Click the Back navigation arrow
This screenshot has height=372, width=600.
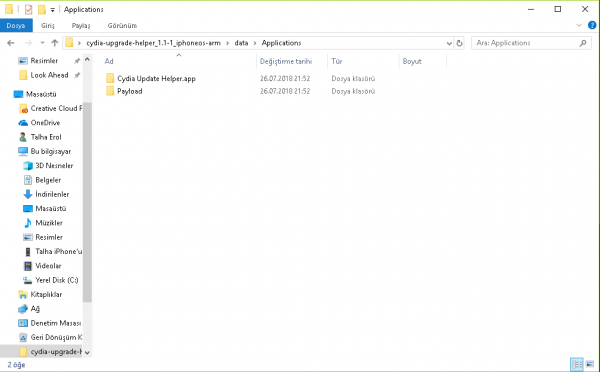click(11, 43)
